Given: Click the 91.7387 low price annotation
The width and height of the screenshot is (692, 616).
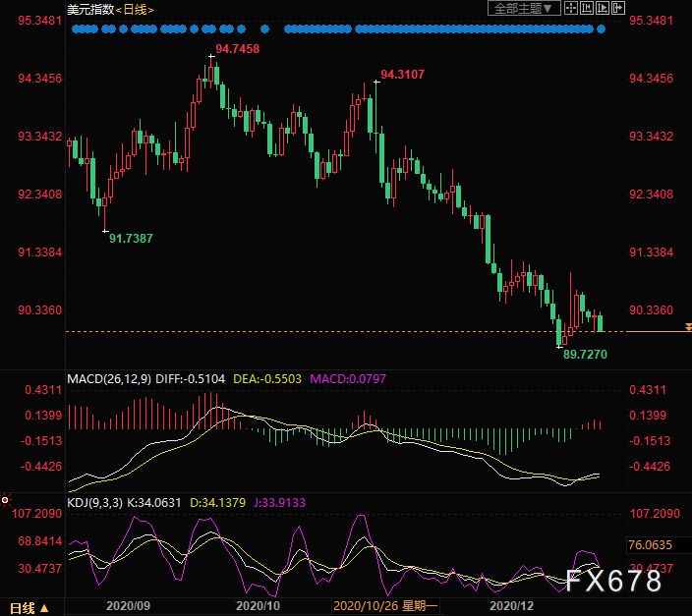Looking at the screenshot, I should point(131,238).
